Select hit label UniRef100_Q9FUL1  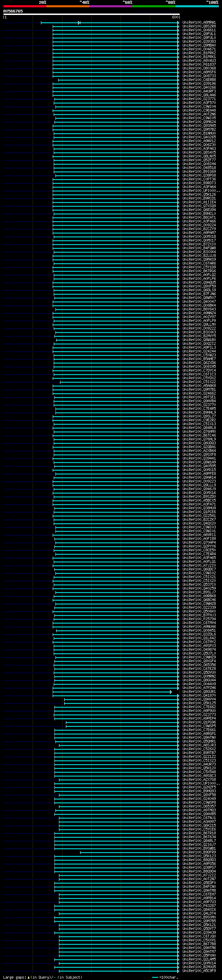[199, 34]
